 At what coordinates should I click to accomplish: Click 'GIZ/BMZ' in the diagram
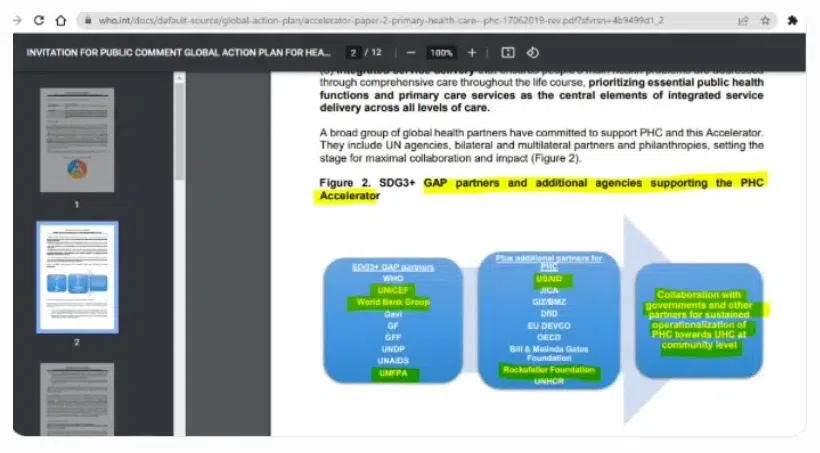(x=549, y=302)
